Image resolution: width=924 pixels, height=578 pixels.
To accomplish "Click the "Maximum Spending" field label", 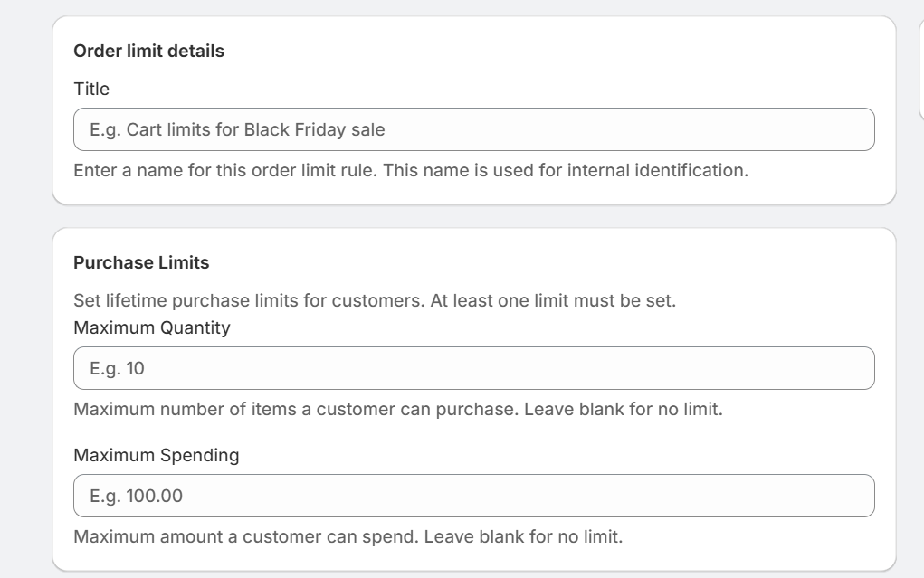I will pyautogui.click(x=156, y=455).
